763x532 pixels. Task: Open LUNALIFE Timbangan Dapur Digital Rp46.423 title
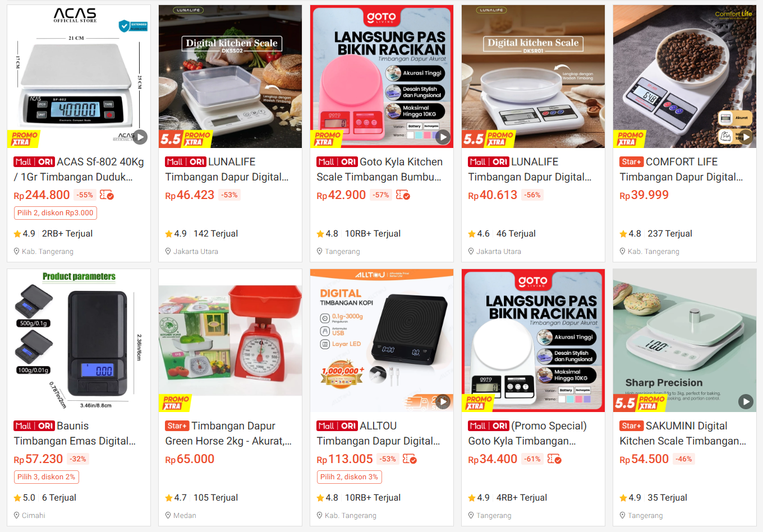(227, 169)
